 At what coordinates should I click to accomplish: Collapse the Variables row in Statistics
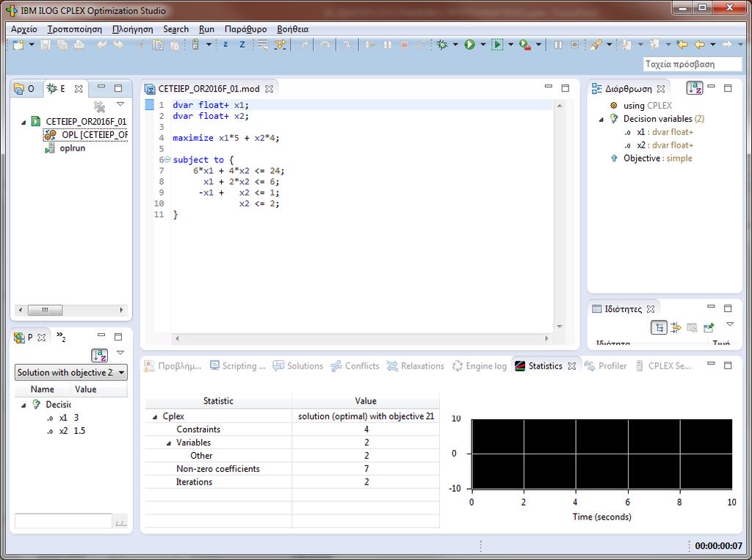pyautogui.click(x=168, y=443)
